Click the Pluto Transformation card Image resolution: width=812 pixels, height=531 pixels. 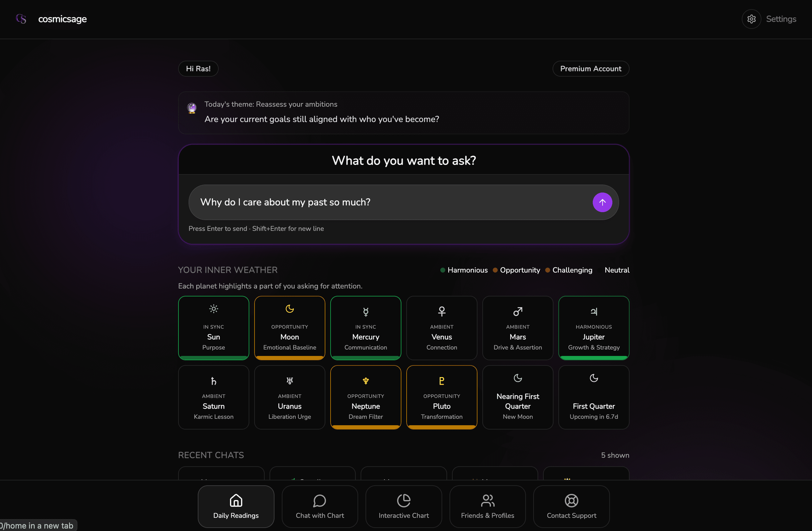(442, 397)
